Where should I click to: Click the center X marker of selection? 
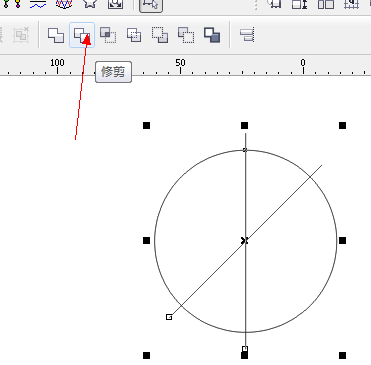tap(244, 240)
